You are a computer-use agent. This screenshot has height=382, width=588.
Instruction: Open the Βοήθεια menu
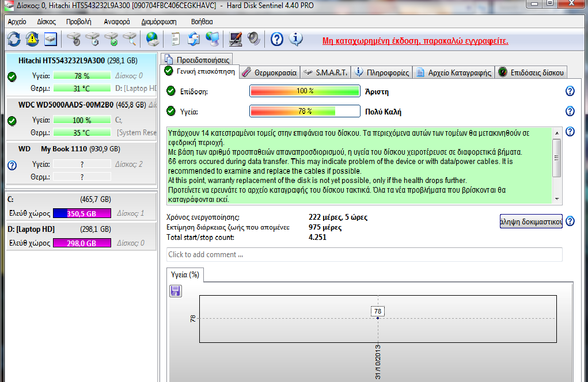[202, 22]
